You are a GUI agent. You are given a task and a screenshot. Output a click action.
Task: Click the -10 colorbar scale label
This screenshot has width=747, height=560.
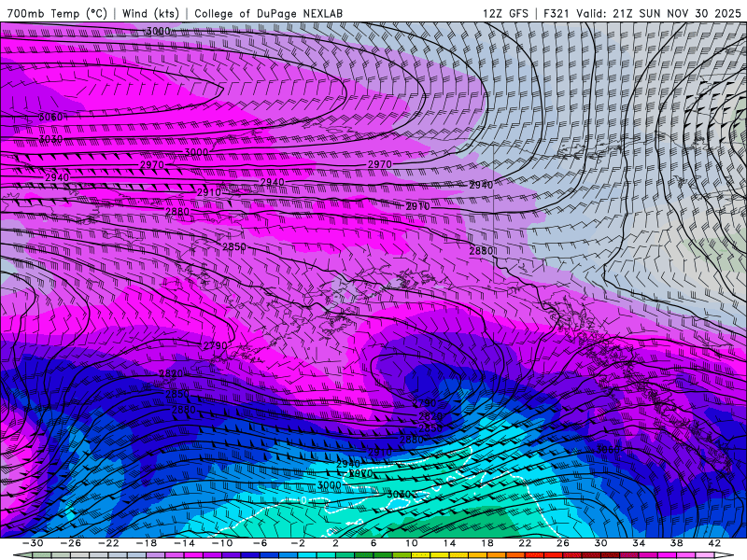222,543
